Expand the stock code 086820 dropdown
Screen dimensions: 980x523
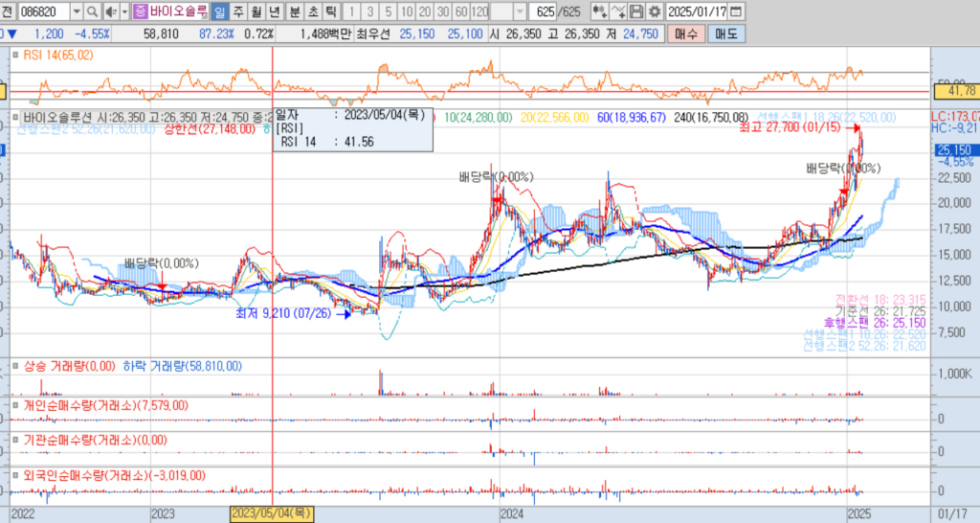coord(75,11)
